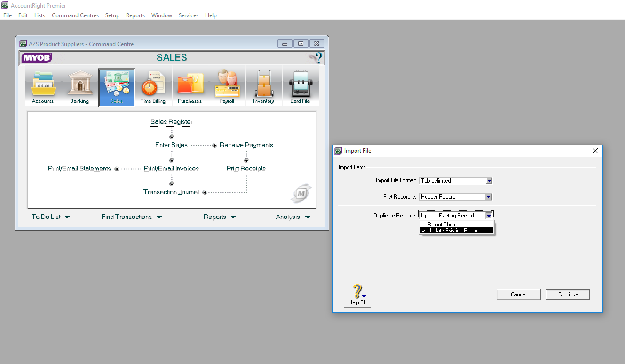The height and width of the screenshot is (364, 625).
Task: Open the Reports menu in menu bar
Action: point(135,15)
